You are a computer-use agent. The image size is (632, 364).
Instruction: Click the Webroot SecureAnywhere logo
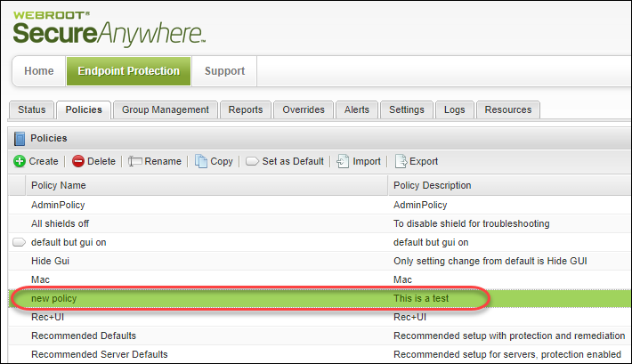click(109, 28)
